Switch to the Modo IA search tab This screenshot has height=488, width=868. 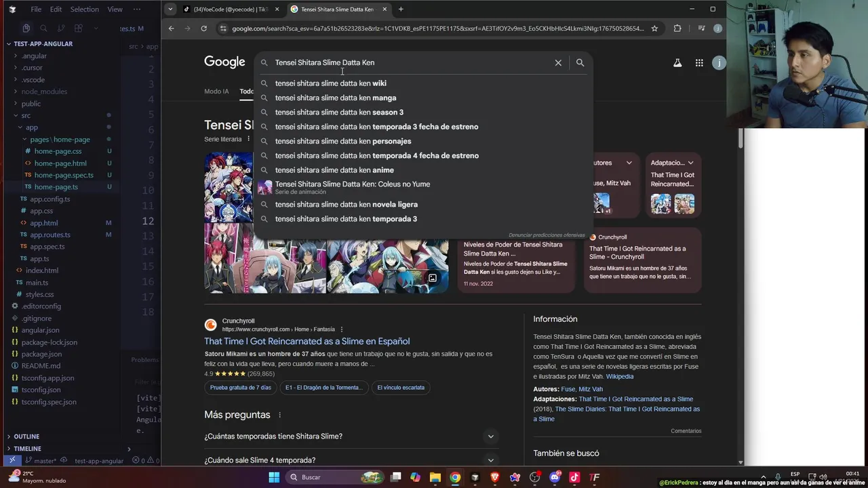(x=216, y=91)
